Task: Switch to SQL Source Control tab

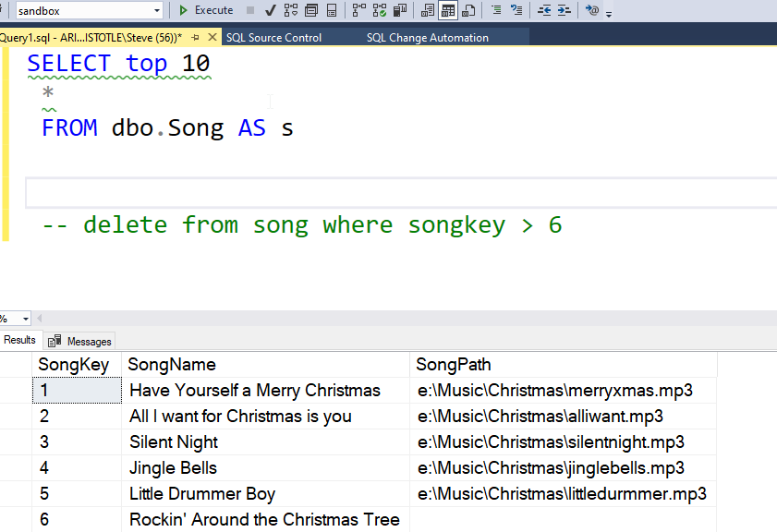Action: coord(273,38)
